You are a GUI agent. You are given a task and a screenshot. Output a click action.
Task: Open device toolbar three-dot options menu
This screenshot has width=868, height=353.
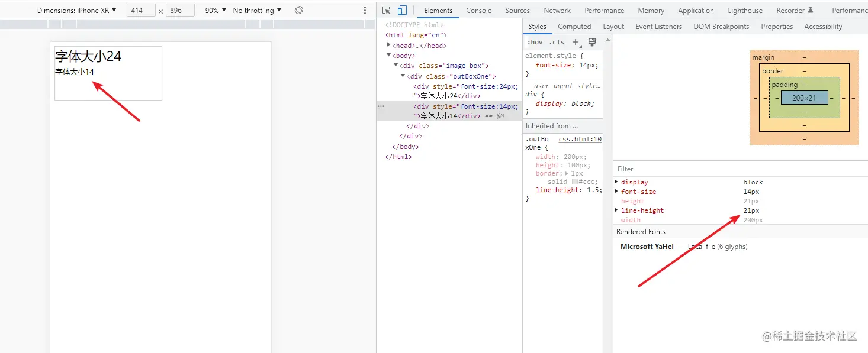click(x=365, y=11)
